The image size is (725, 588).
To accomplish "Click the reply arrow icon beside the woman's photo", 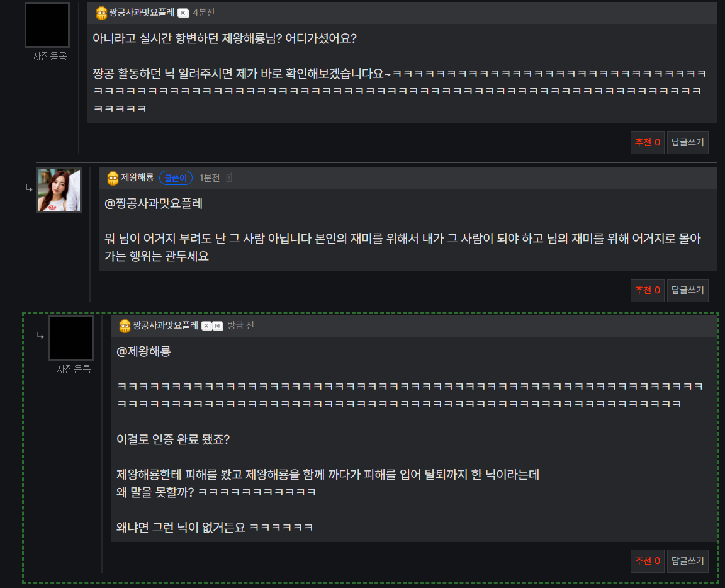I will coord(29,188).
